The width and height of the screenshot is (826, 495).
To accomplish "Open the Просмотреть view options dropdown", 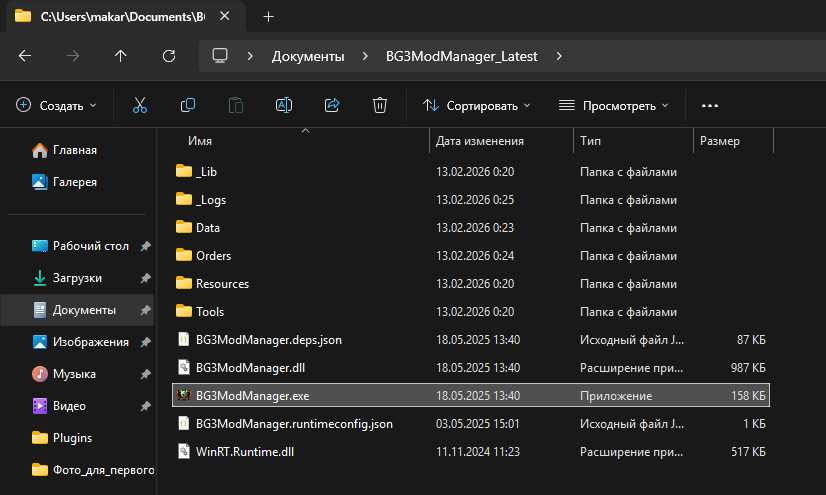I will pyautogui.click(x=613, y=105).
